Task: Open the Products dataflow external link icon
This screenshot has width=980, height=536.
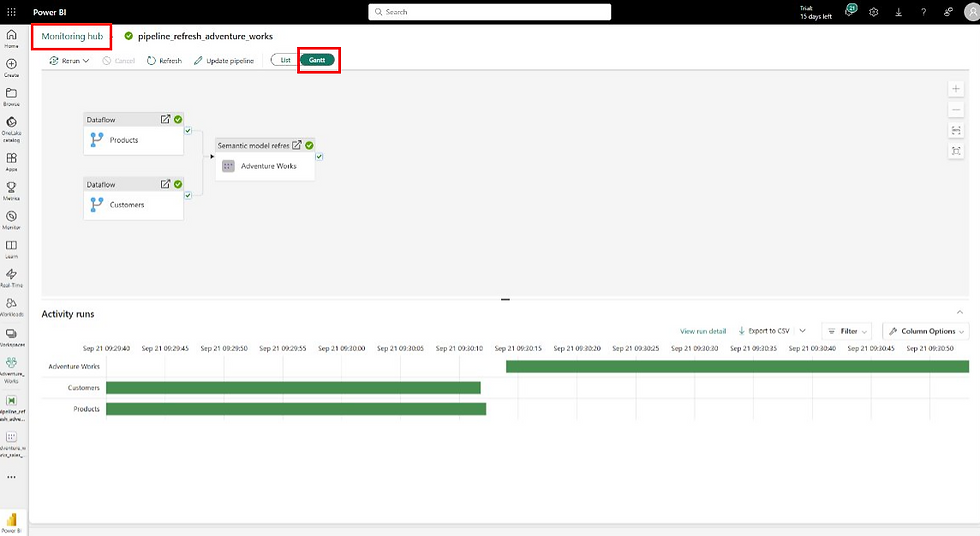Action: (x=165, y=119)
